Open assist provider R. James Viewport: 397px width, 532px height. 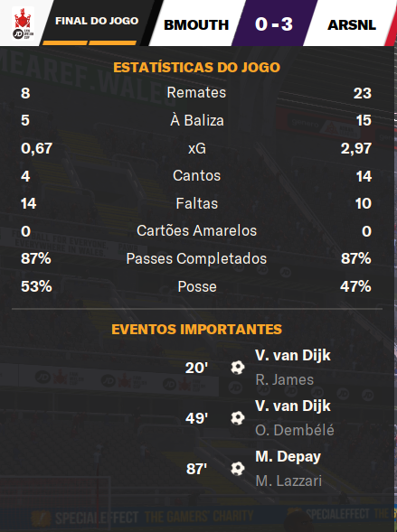click(x=284, y=379)
